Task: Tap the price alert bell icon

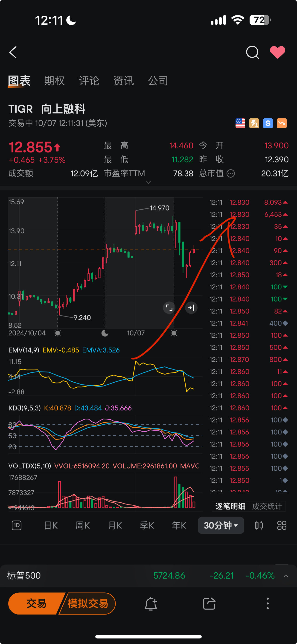Action: [x=151, y=603]
